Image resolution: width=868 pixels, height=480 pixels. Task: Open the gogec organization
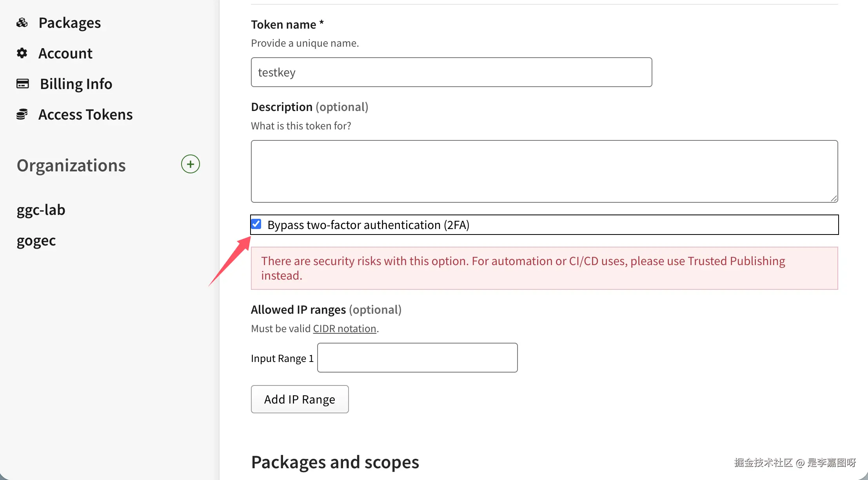[x=36, y=240]
